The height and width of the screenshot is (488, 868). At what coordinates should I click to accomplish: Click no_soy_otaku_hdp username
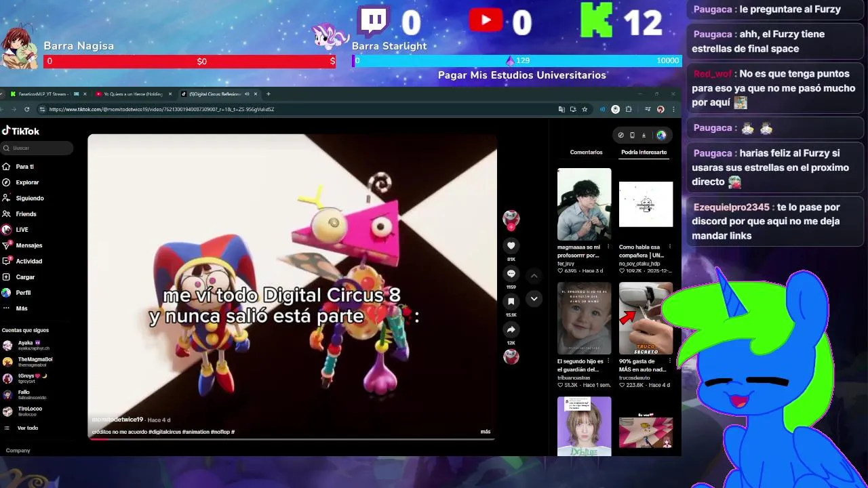pyautogui.click(x=639, y=264)
